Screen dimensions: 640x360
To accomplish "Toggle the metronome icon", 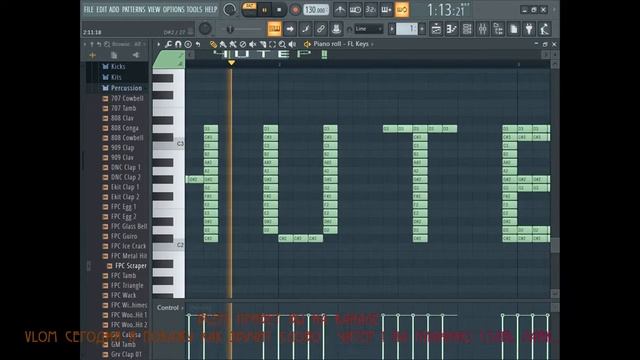I will (x=340, y=10).
